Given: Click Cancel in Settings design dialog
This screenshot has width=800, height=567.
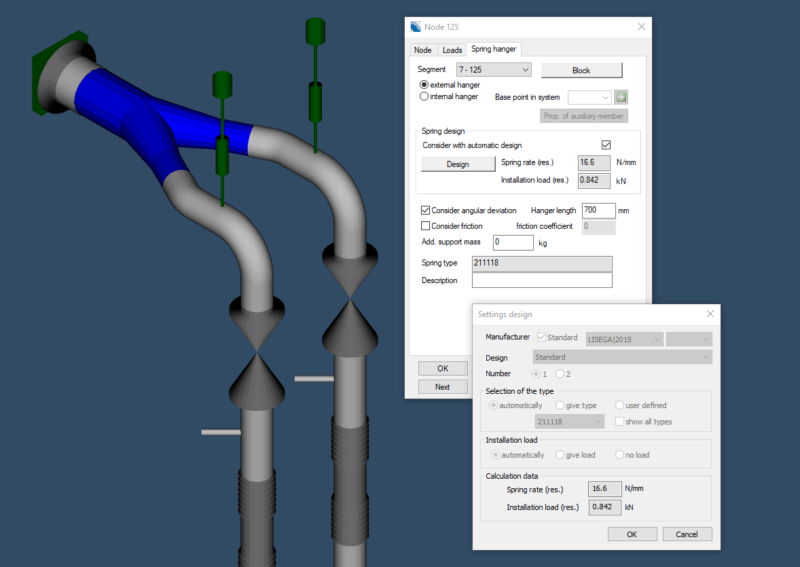Looking at the screenshot, I should [687, 534].
